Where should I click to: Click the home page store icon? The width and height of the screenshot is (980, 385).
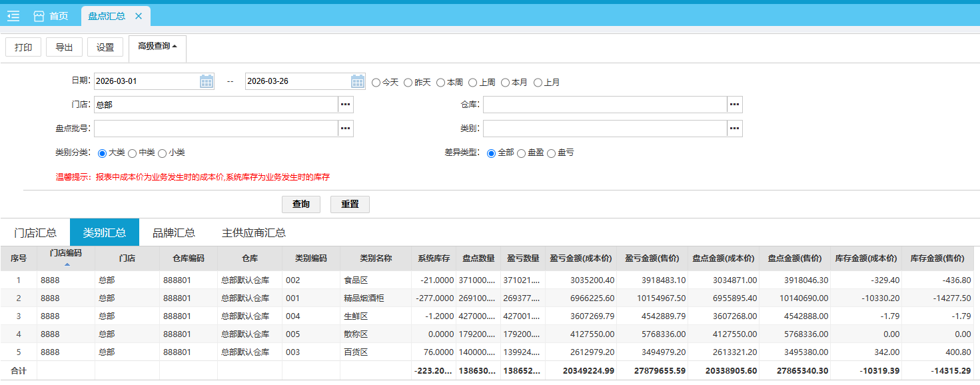click(39, 16)
